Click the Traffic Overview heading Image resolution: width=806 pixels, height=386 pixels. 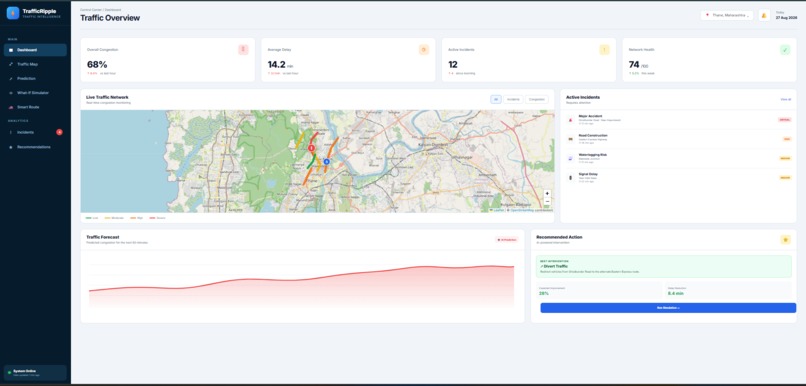[110, 18]
